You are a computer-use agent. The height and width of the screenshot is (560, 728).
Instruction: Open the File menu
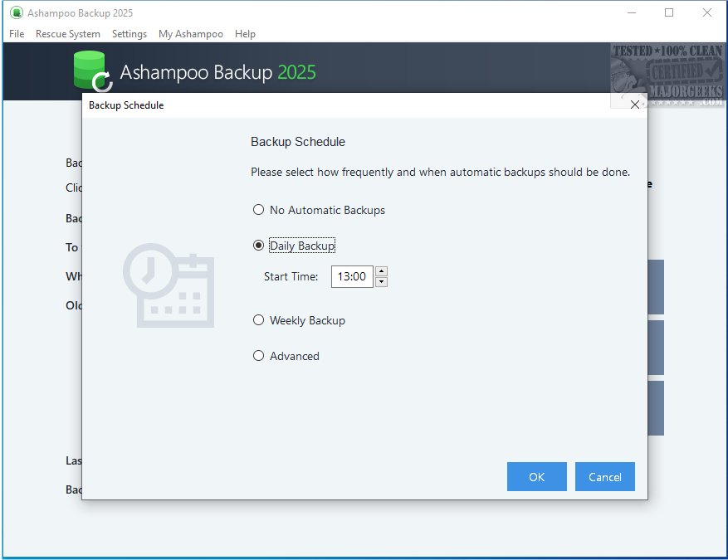click(x=17, y=34)
